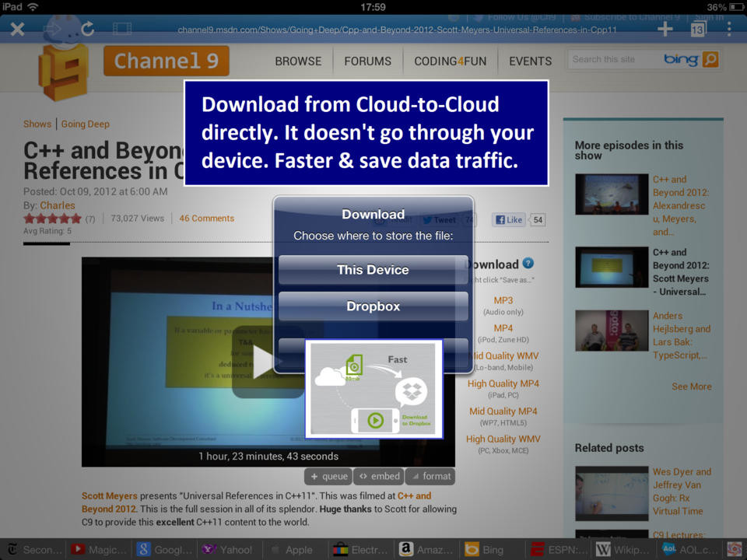Viewport: 747px width, 560px height.
Task: Click the Facebook Like button
Action: pos(509,219)
